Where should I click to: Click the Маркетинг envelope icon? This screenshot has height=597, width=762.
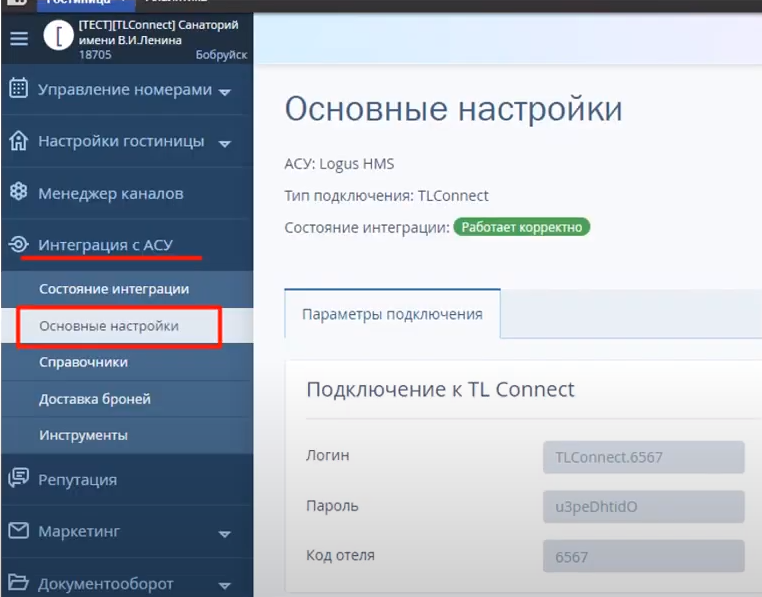(x=18, y=531)
